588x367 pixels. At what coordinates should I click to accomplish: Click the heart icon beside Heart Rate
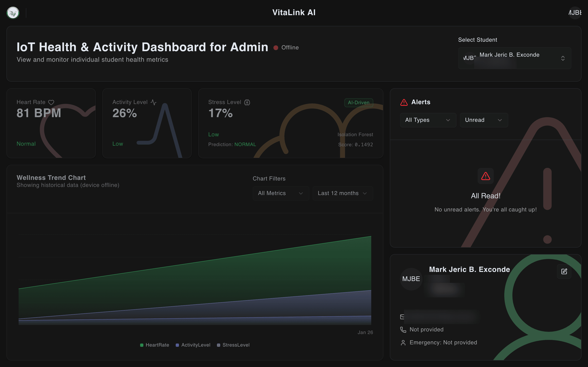click(x=51, y=102)
